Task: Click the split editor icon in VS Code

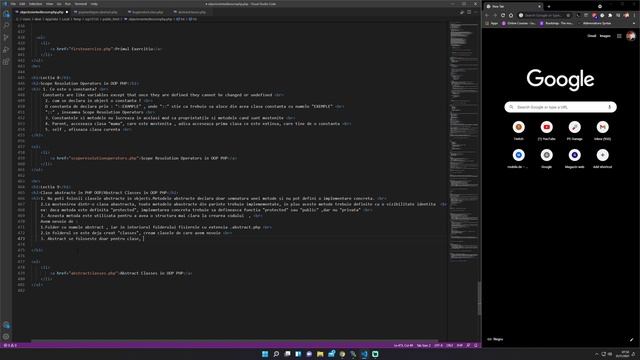Action: (469, 12)
